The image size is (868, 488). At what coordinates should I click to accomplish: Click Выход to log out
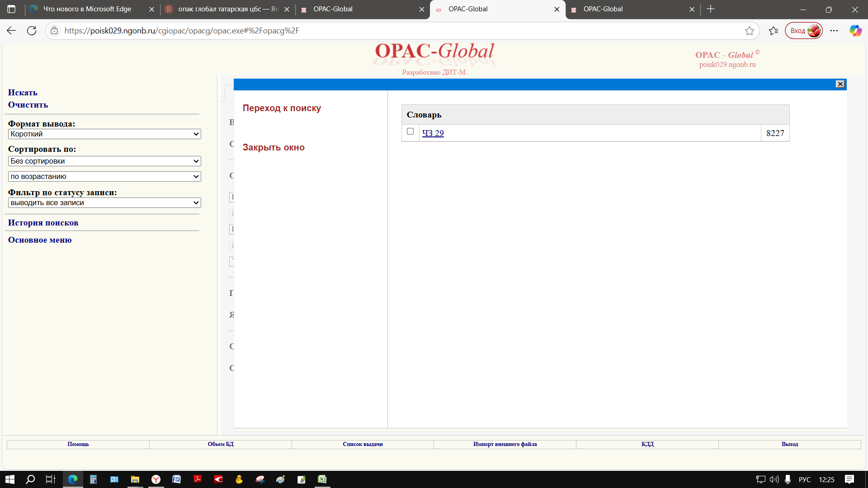[x=790, y=444]
